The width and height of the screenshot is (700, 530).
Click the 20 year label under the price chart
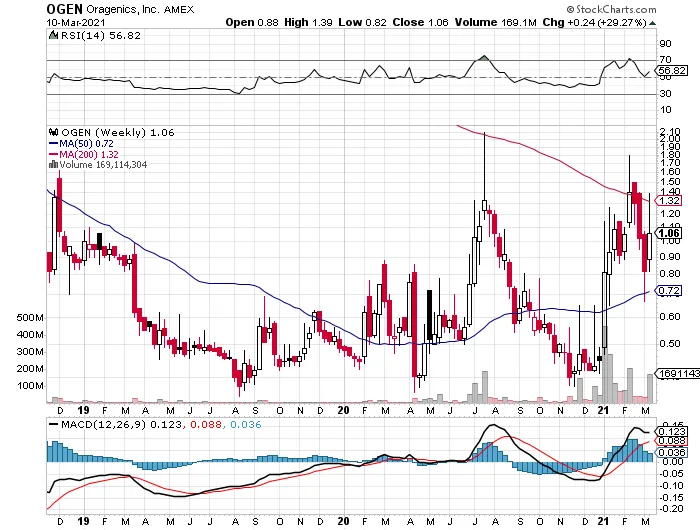coord(343,410)
